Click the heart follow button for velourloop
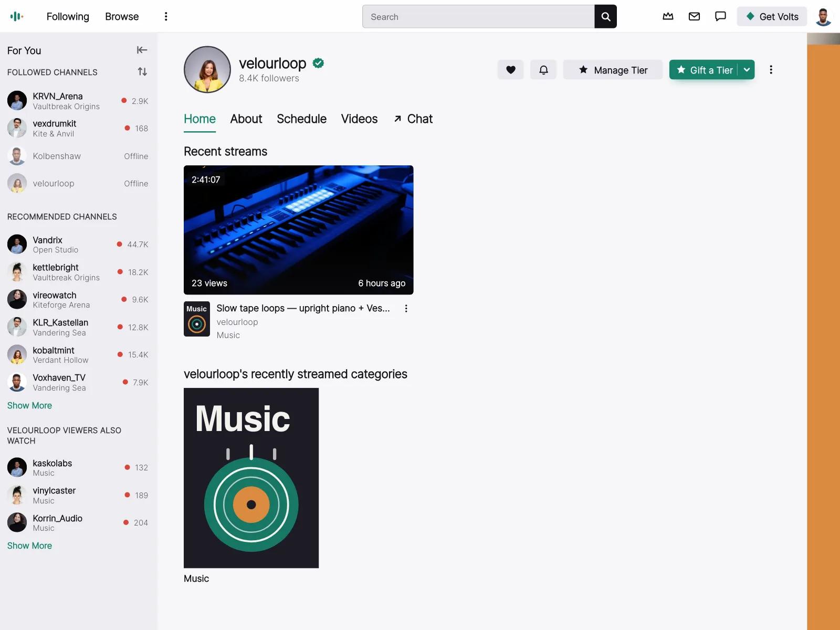 pos(510,70)
